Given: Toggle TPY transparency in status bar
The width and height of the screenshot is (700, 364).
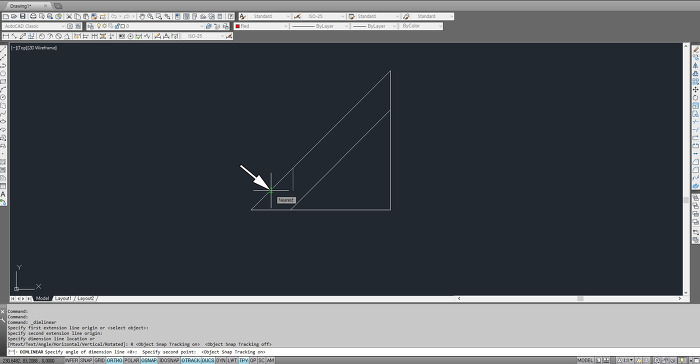Looking at the screenshot, I should 243,360.
